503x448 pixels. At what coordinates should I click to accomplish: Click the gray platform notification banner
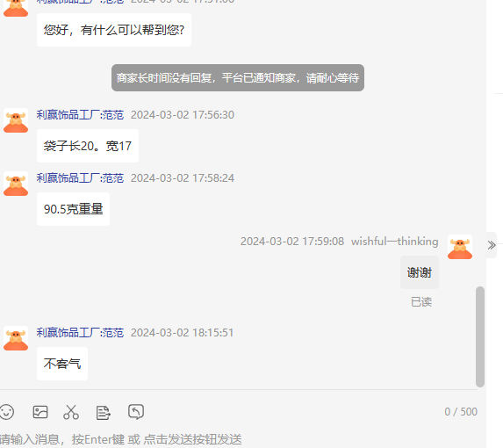(x=238, y=77)
